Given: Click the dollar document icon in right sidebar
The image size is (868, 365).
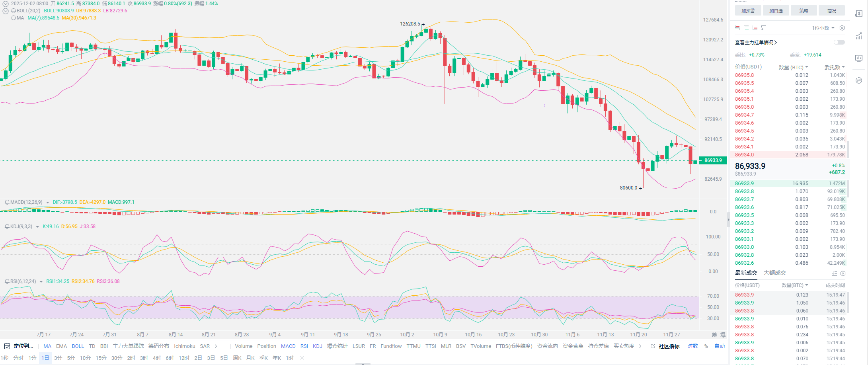Looking at the screenshot, I should pyautogui.click(x=858, y=14).
